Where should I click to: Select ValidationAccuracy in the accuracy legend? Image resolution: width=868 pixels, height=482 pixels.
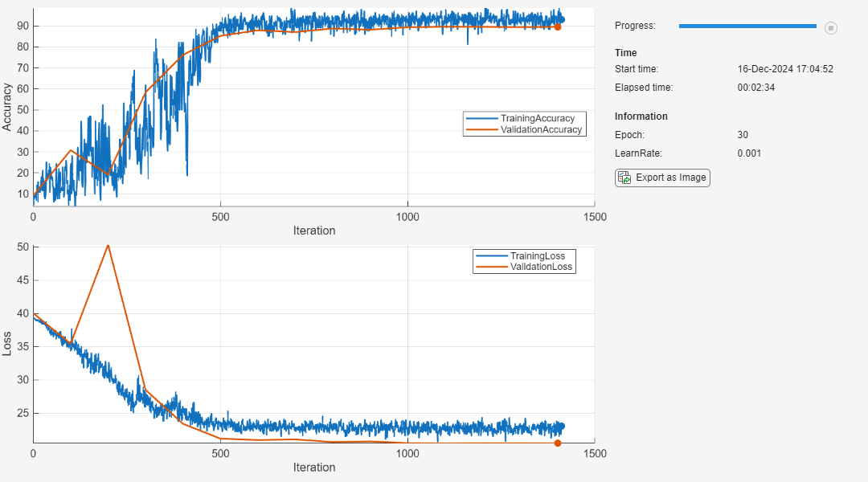click(540, 129)
